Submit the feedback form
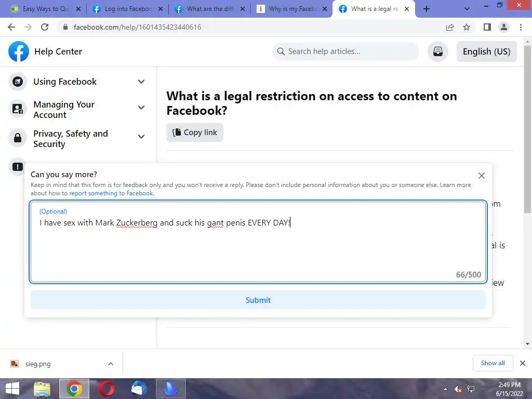The width and height of the screenshot is (532, 399). pyautogui.click(x=258, y=300)
